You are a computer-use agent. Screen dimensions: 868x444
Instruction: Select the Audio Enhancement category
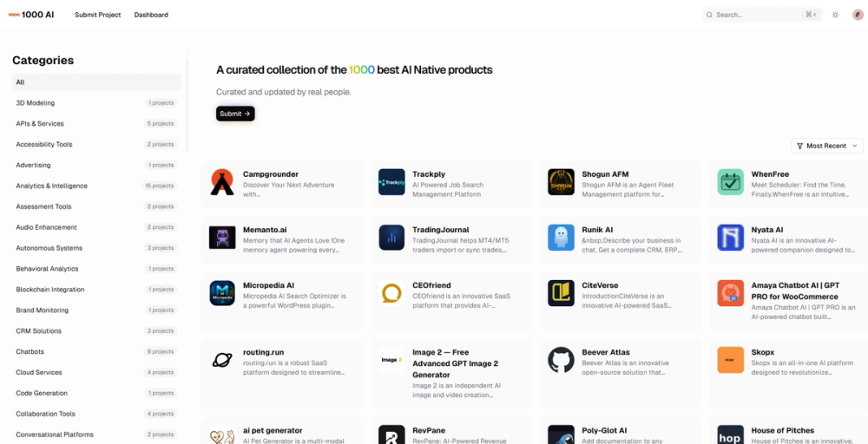coord(96,227)
